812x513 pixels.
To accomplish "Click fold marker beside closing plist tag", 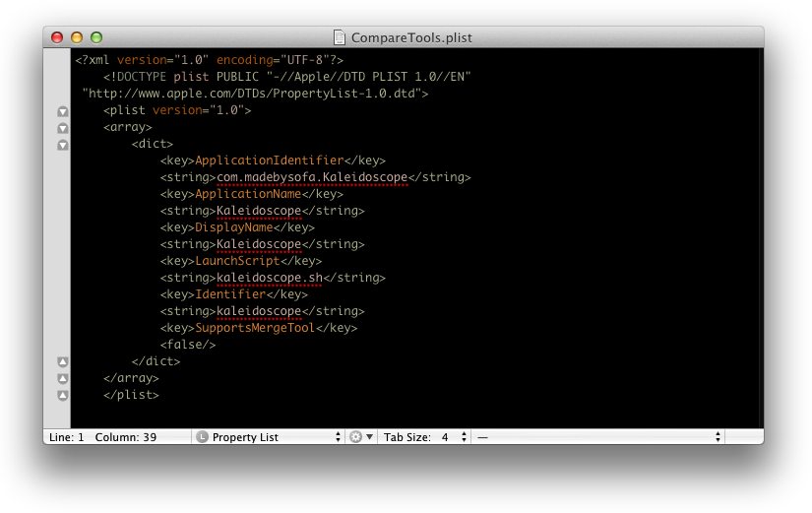I will [63, 395].
